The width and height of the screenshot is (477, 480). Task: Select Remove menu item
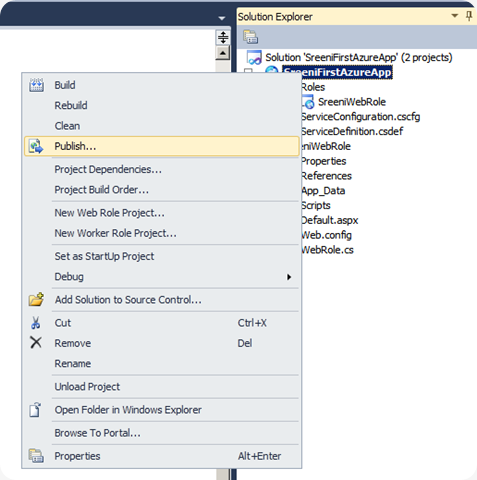[x=162, y=343]
